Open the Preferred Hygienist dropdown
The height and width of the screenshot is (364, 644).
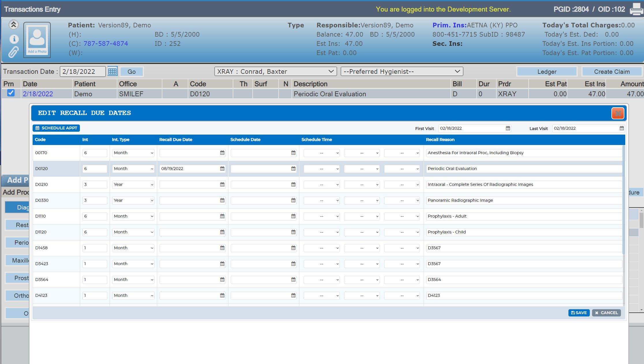click(402, 71)
